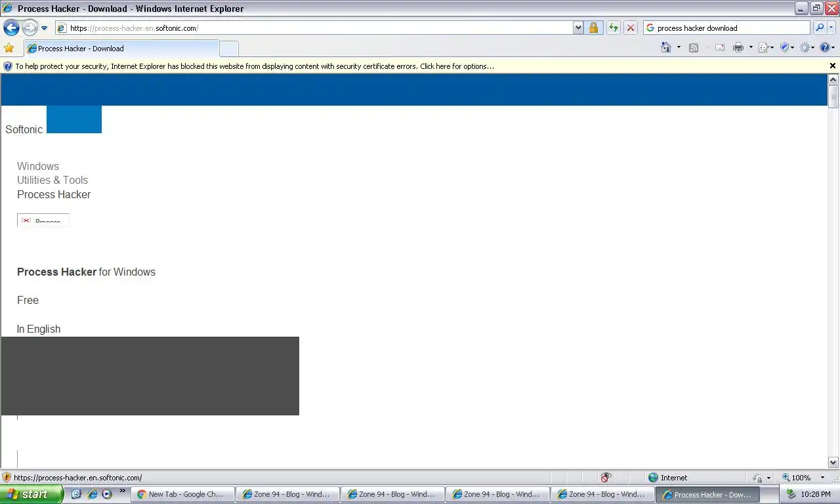Expand the Home button dropdown arrow
The height and width of the screenshot is (504, 840).
pos(679,47)
